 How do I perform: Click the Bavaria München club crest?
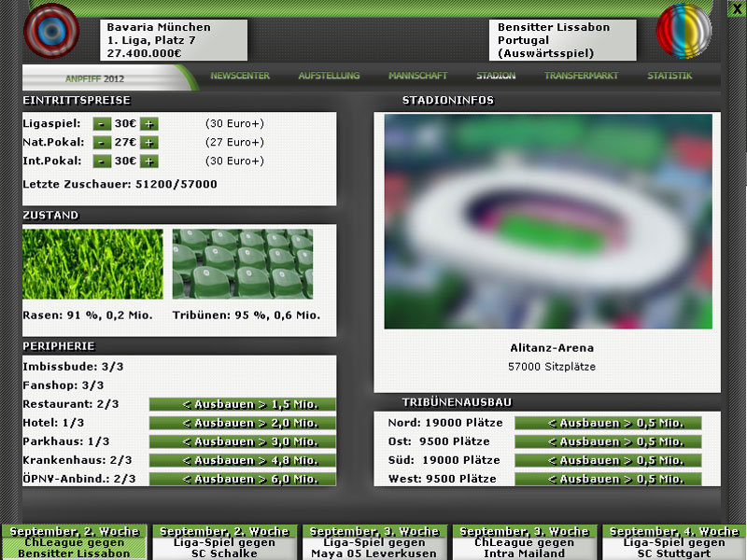click(x=51, y=31)
